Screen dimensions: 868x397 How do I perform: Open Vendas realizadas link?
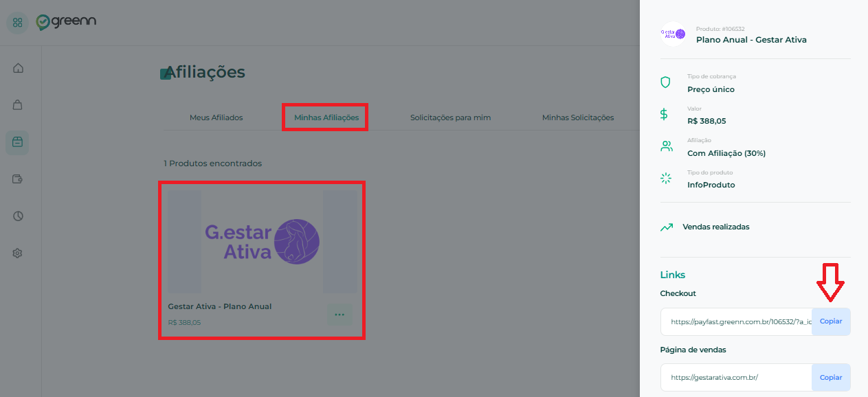715,227
